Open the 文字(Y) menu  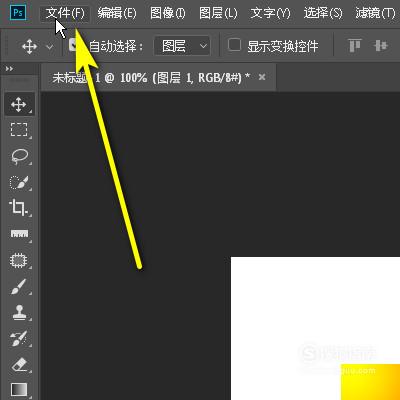(270, 14)
